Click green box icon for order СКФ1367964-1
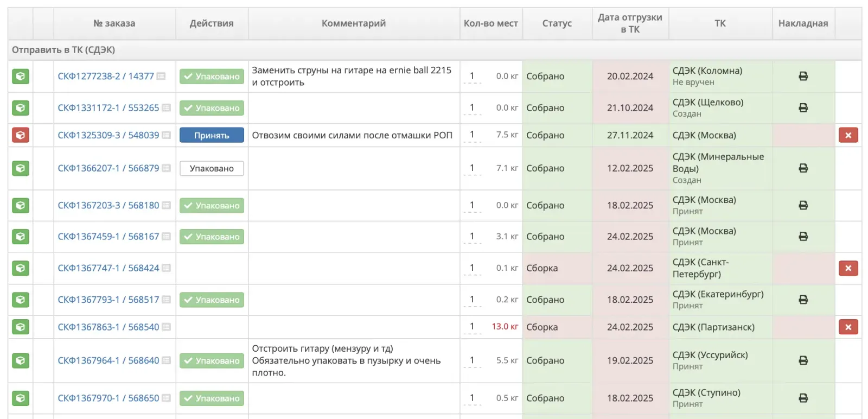 click(21, 360)
